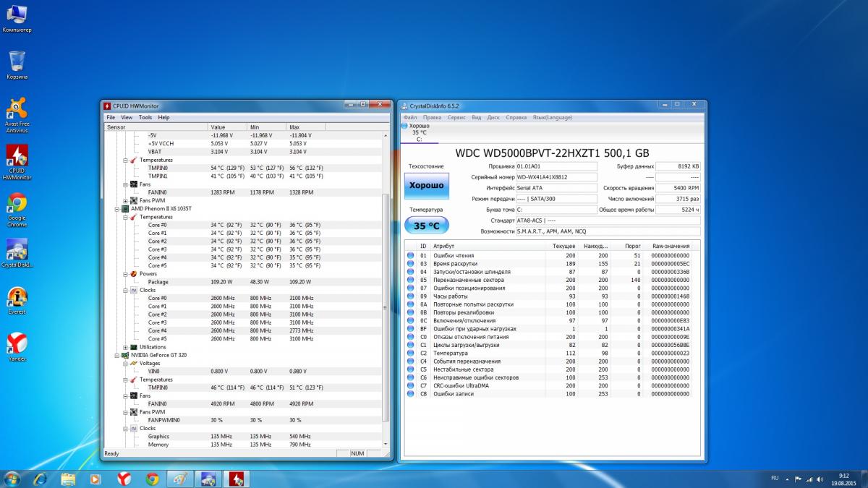This screenshot has width=868, height=488.
Task: Click the Utilizations icon in HWMonitor
Action: coord(134,347)
